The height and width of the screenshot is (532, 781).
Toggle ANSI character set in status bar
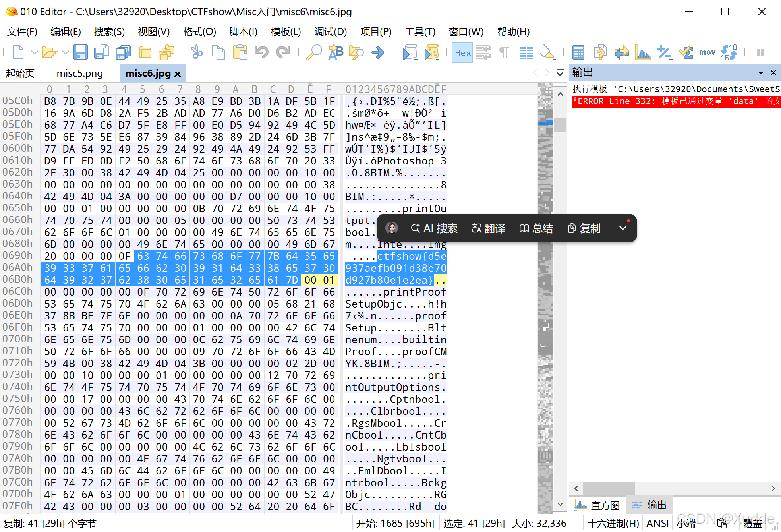(x=657, y=523)
